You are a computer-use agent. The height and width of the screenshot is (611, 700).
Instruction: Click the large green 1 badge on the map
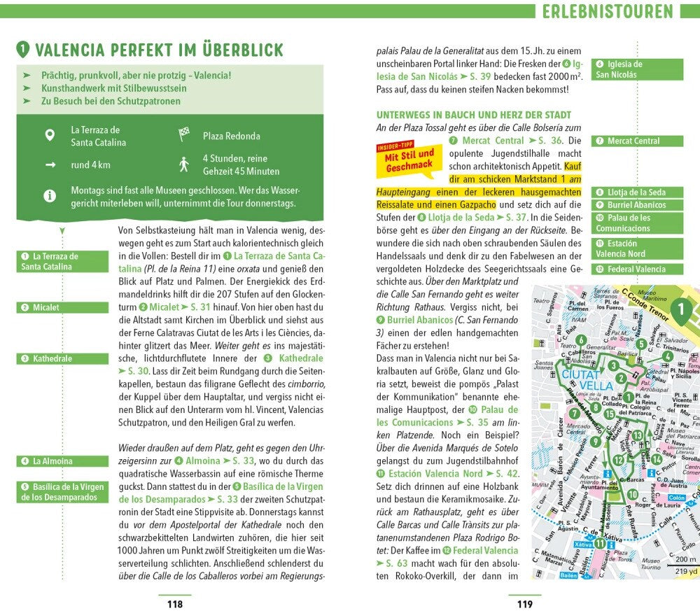tap(681, 310)
